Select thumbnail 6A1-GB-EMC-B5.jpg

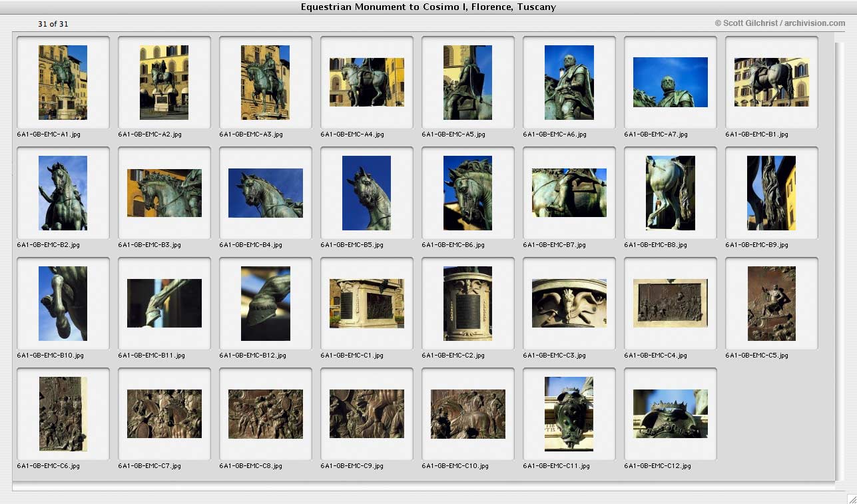[366, 192]
